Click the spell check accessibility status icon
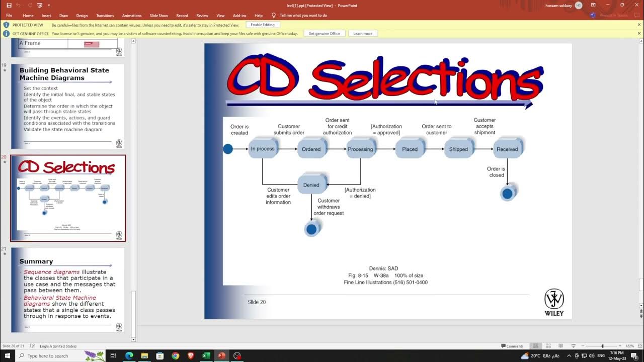The image size is (644, 362). click(x=32, y=346)
